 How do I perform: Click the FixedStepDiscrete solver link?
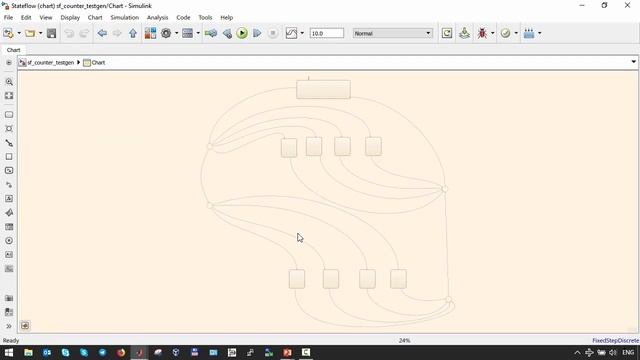pos(616,340)
